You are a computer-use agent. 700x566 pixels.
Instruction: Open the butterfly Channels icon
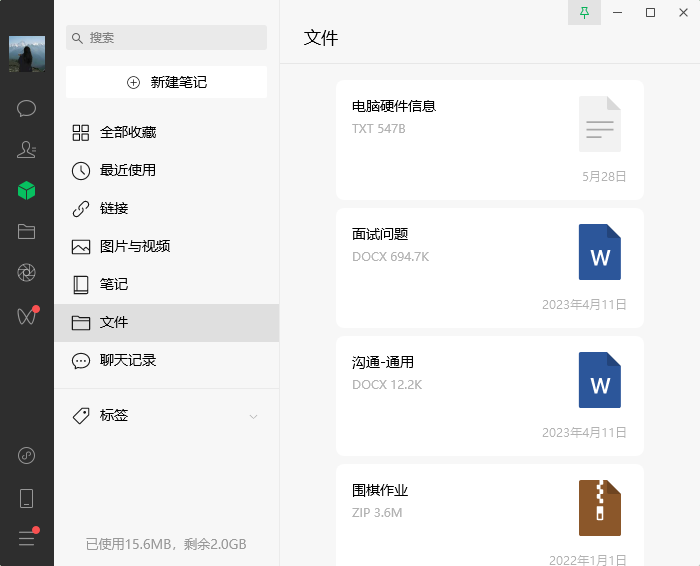click(x=28, y=315)
